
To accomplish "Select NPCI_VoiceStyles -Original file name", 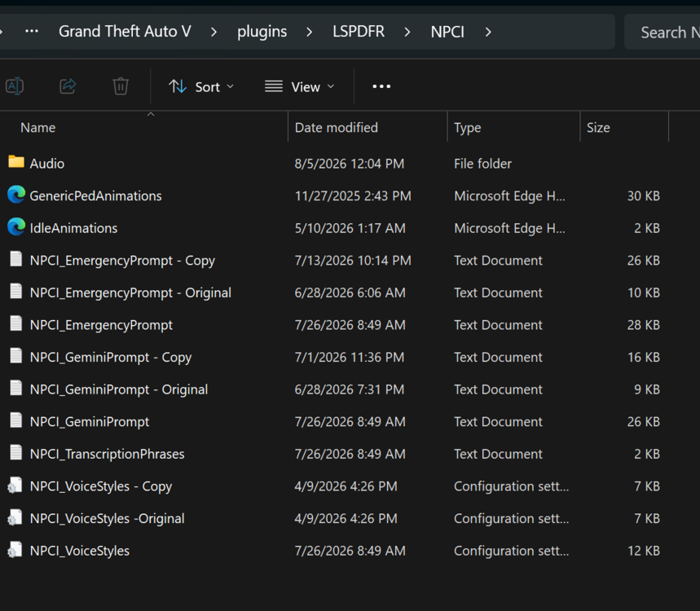I will pos(107,519).
